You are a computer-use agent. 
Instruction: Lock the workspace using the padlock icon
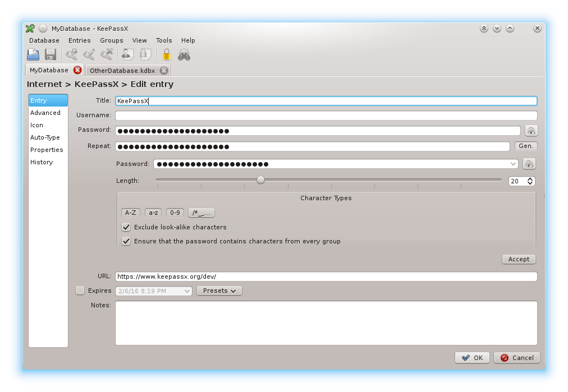[x=166, y=54]
